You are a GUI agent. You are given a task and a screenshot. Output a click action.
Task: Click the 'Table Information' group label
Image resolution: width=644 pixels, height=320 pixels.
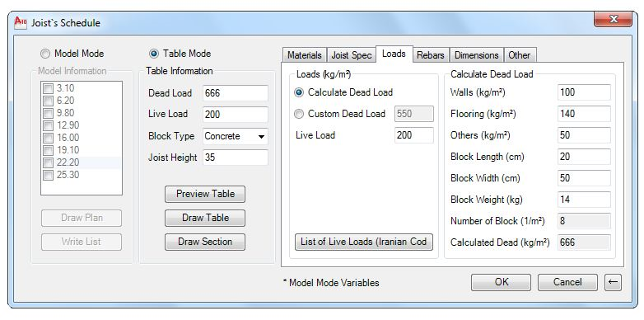[x=180, y=71]
